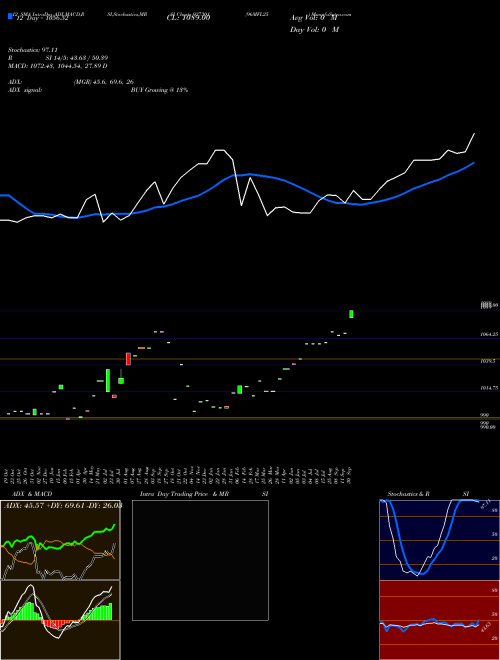Click the blue 12 Day SMA legend square
500x660 pixels.
pyautogui.click(x=10, y=17)
